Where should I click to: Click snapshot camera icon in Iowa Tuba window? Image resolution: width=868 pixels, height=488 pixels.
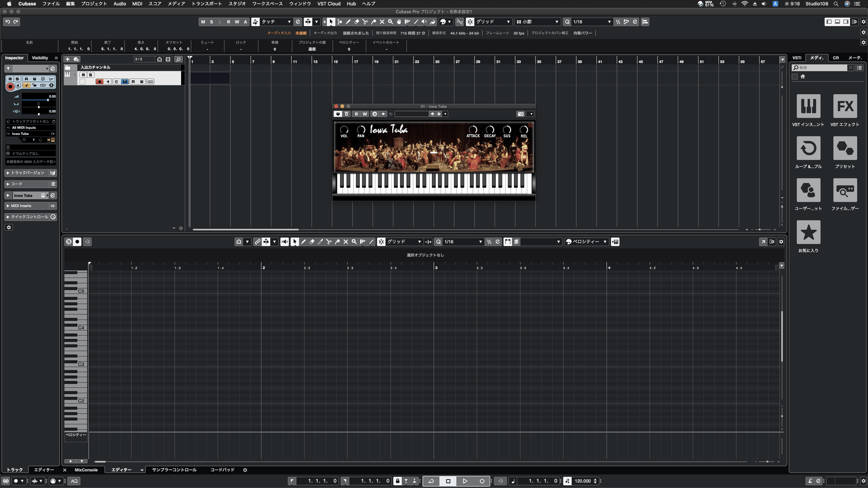point(521,114)
